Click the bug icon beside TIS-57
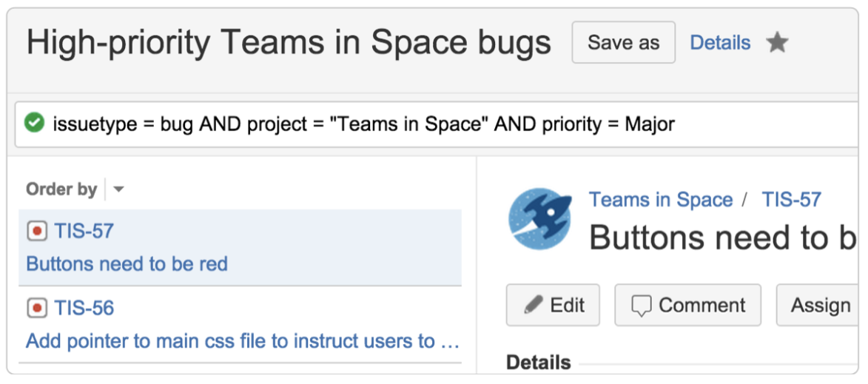 point(37,232)
